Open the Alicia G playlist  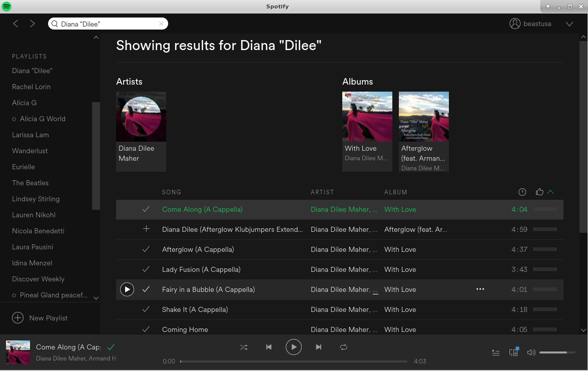25,103
